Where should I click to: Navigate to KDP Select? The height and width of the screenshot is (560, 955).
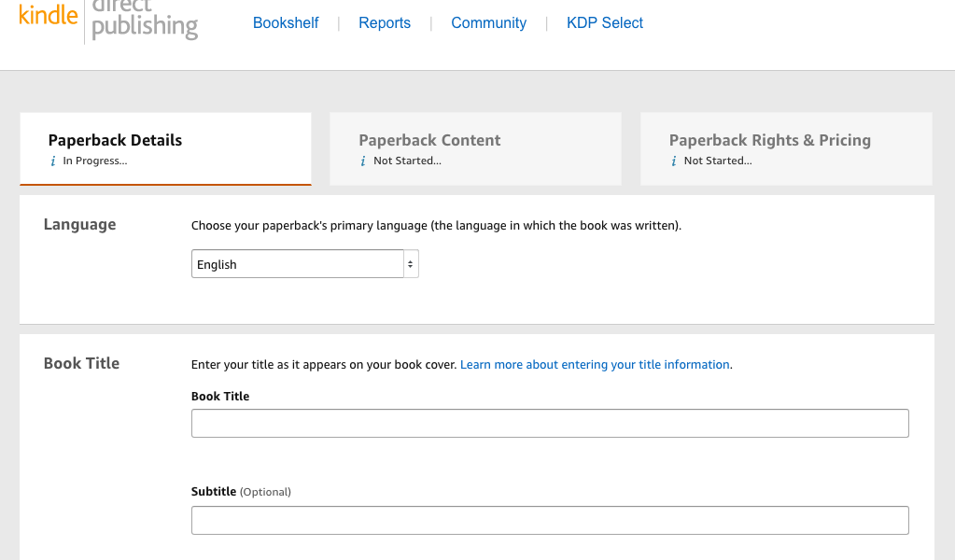coord(605,23)
